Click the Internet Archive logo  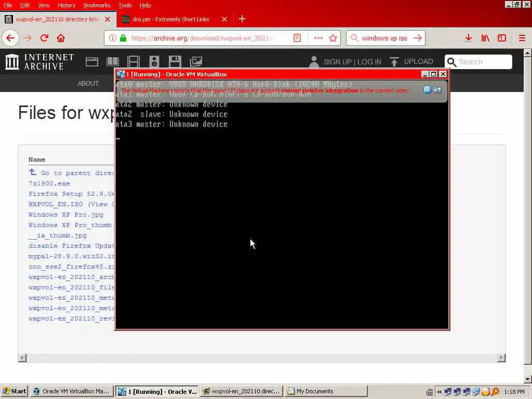(39, 62)
